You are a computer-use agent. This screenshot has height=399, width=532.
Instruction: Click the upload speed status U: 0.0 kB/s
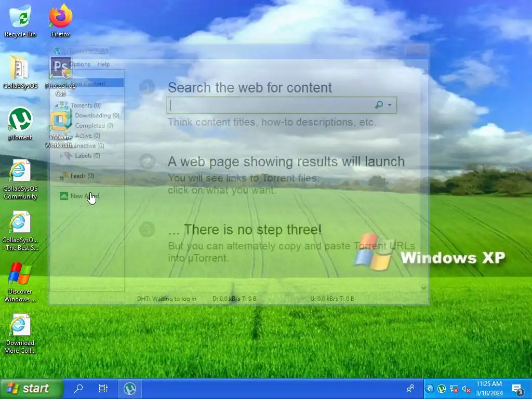[332, 299]
